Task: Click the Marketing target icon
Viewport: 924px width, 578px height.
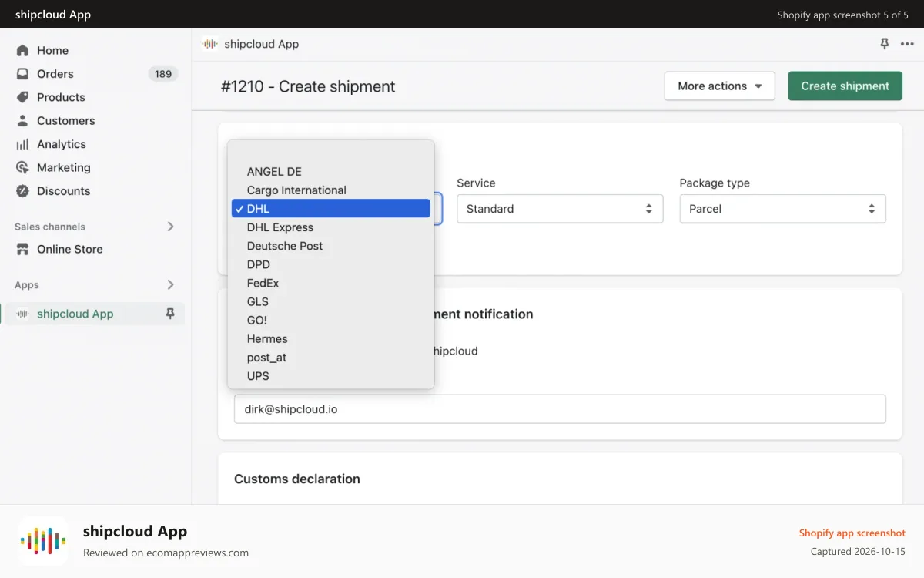Action: [22, 167]
